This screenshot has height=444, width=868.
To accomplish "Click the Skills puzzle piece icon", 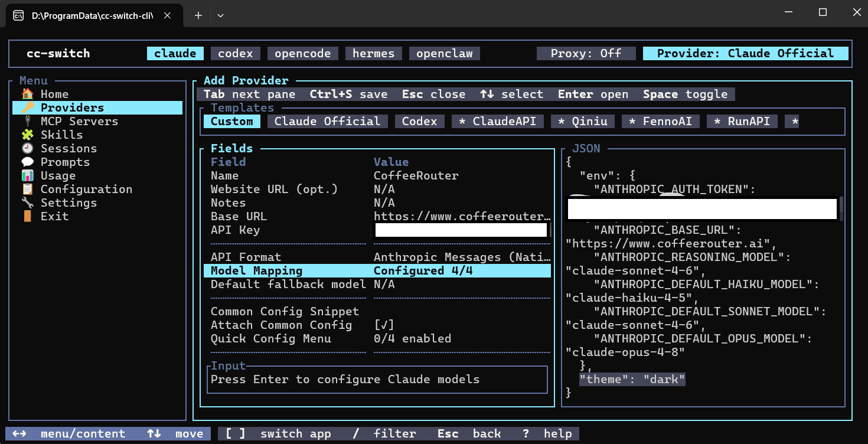I will [x=27, y=135].
